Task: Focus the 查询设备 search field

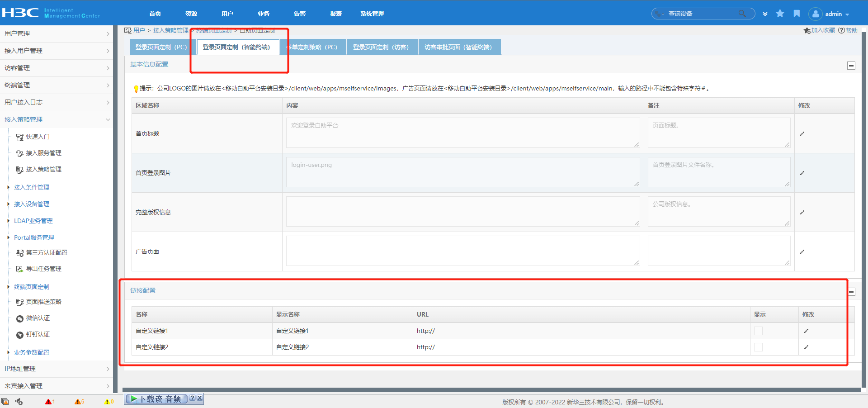Action: [702, 14]
